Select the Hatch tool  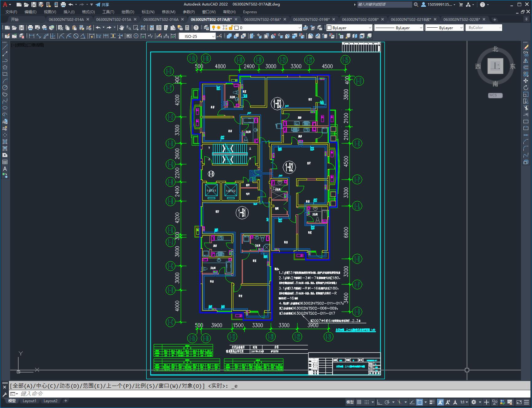tap(5, 142)
